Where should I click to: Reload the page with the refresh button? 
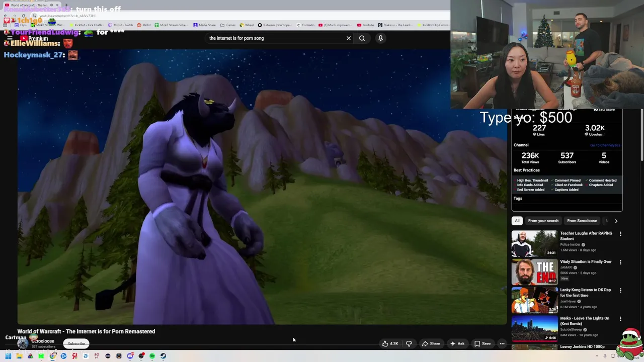click(x=23, y=16)
